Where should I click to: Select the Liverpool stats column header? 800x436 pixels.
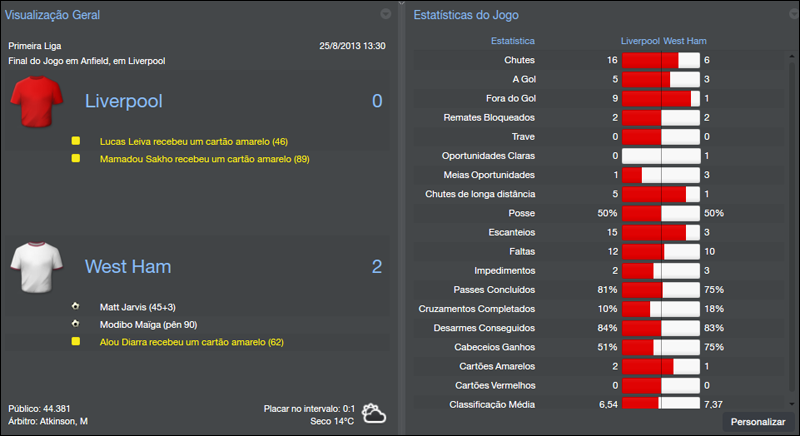coord(640,41)
